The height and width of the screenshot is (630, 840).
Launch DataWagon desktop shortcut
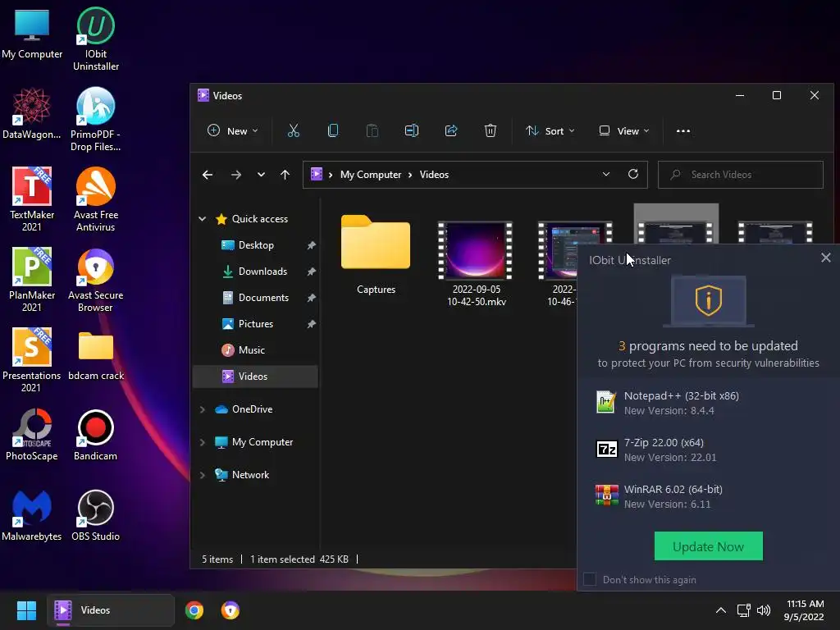tap(32, 113)
